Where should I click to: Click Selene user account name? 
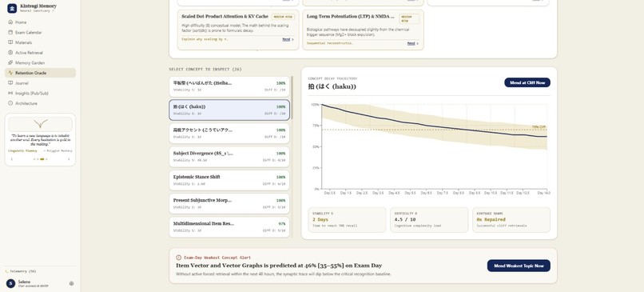[x=24, y=282]
